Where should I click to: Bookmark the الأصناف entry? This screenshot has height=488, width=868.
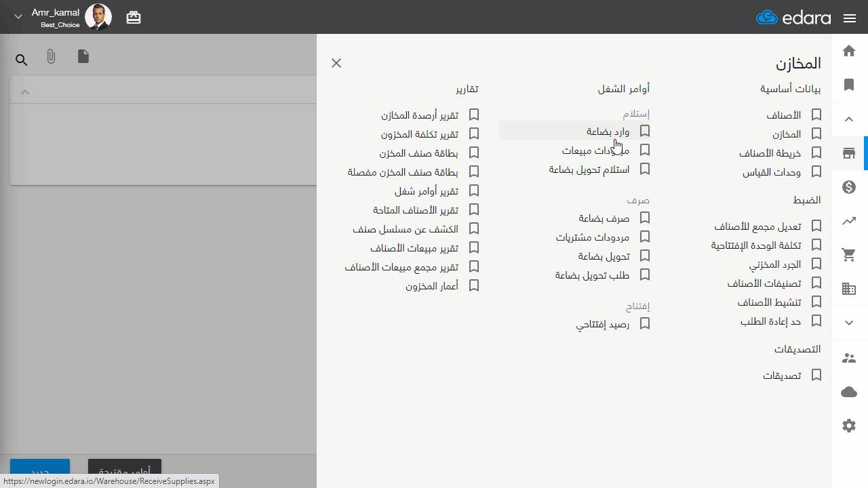point(816,115)
